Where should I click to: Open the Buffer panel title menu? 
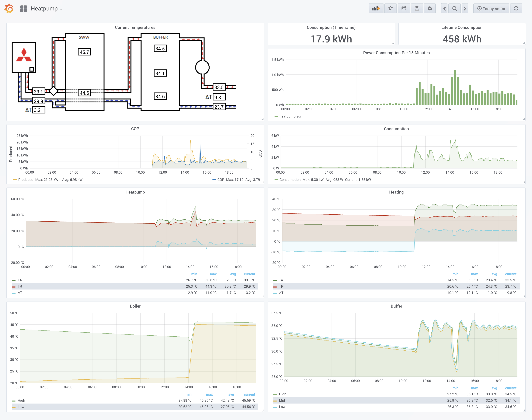click(x=396, y=306)
